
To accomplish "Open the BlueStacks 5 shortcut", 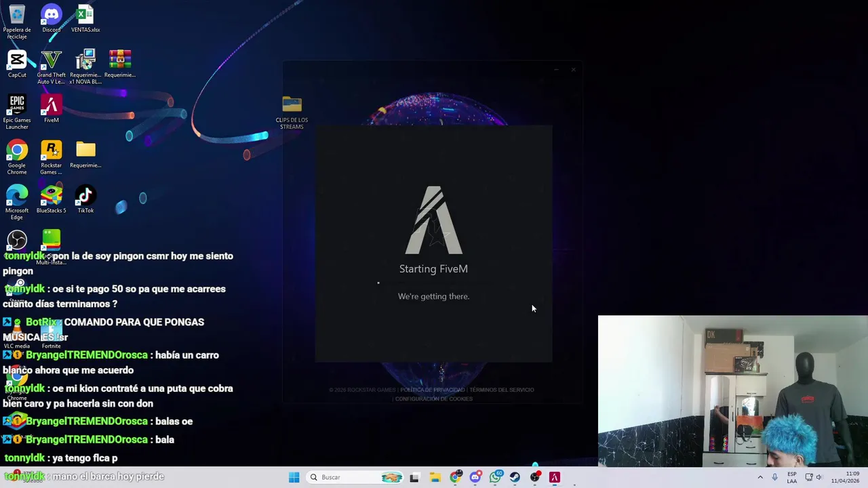I will [51, 199].
